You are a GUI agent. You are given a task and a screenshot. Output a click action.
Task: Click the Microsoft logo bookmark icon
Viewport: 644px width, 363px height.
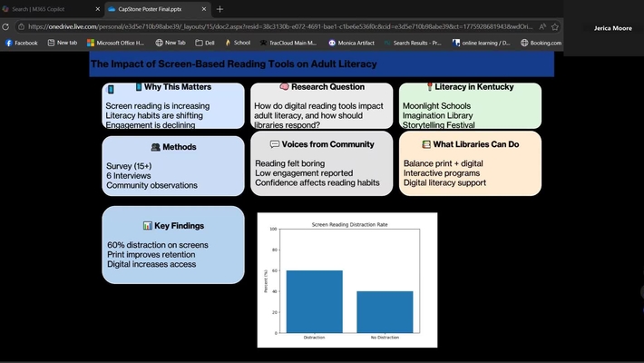click(x=91, y=43)
